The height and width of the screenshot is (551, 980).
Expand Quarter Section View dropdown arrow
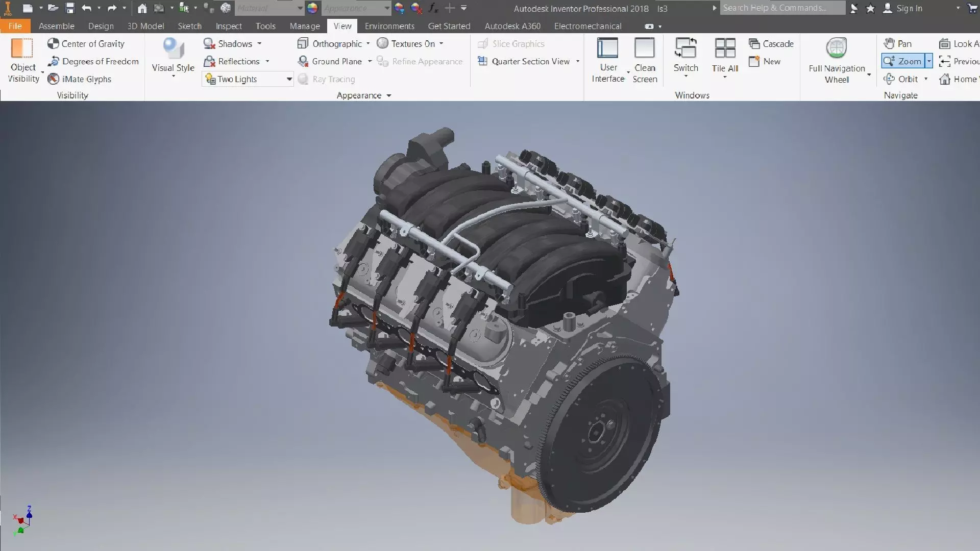coord(578,61)
